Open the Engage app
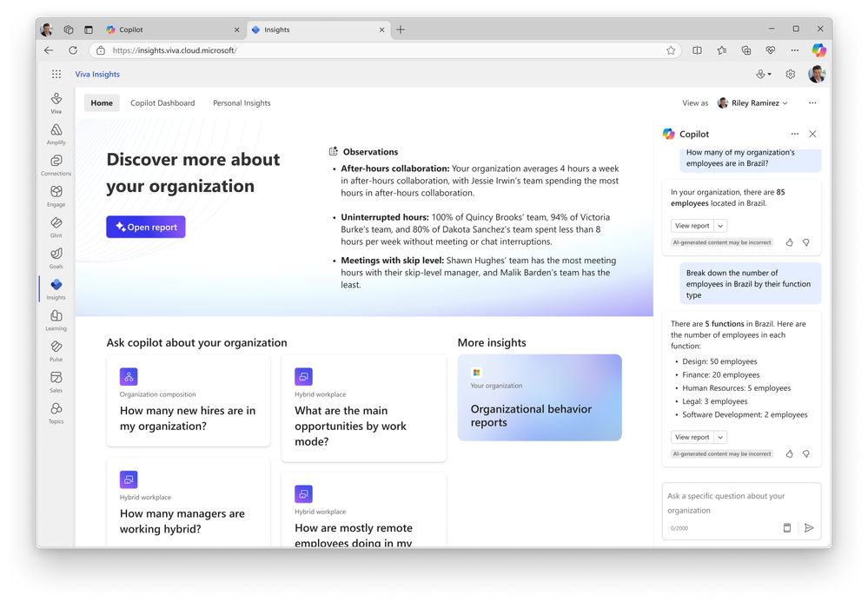 coord(56,195)
